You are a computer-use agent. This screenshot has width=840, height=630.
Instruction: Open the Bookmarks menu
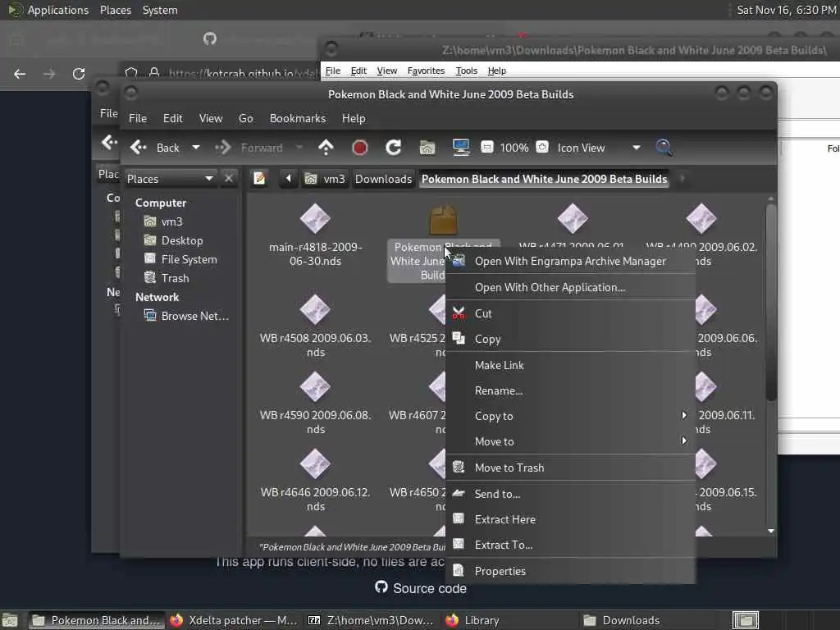click(x=297, y=118)
